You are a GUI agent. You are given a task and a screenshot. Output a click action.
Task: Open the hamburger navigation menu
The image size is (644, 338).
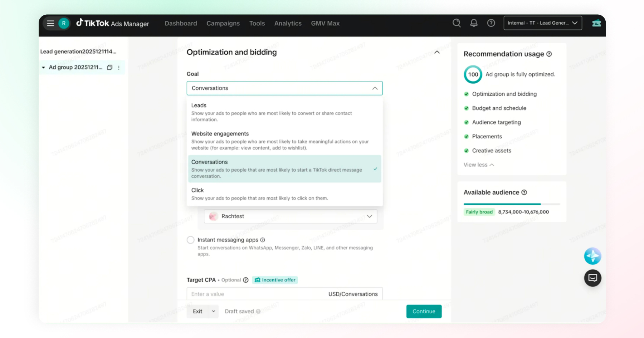(x=50, y=23)
